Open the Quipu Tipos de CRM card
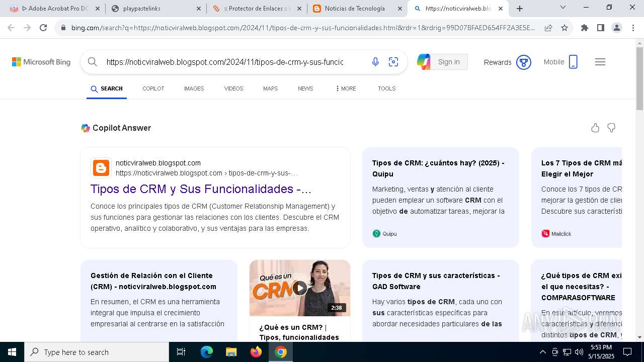The width and height of the screenshot is (644, 362). click(x=441, y=198)
